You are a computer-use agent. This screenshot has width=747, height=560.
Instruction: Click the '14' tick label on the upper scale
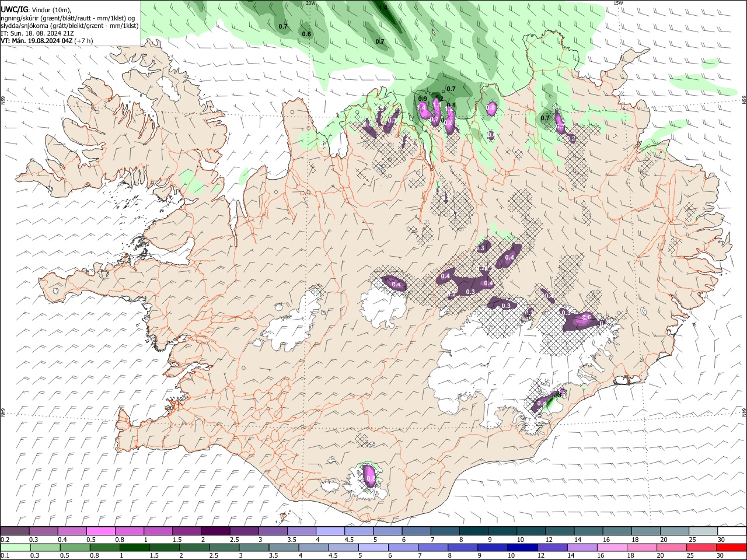[577, 540]
